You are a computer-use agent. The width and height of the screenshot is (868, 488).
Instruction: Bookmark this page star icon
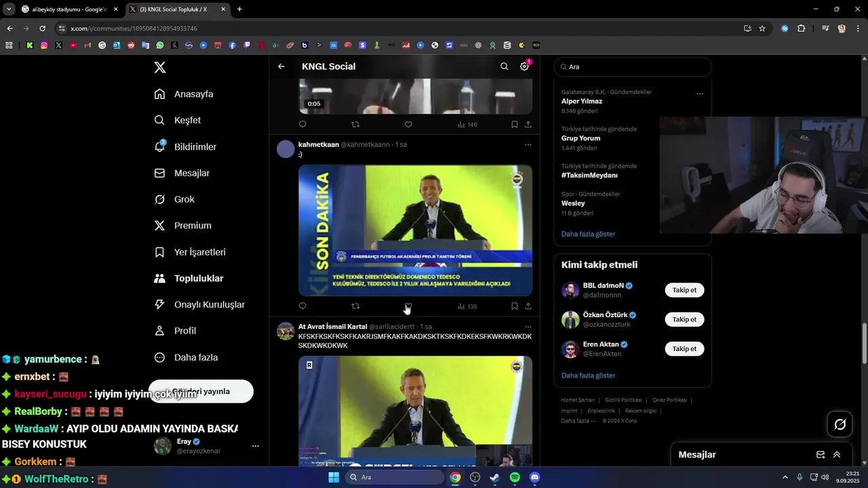coord(762,28)
